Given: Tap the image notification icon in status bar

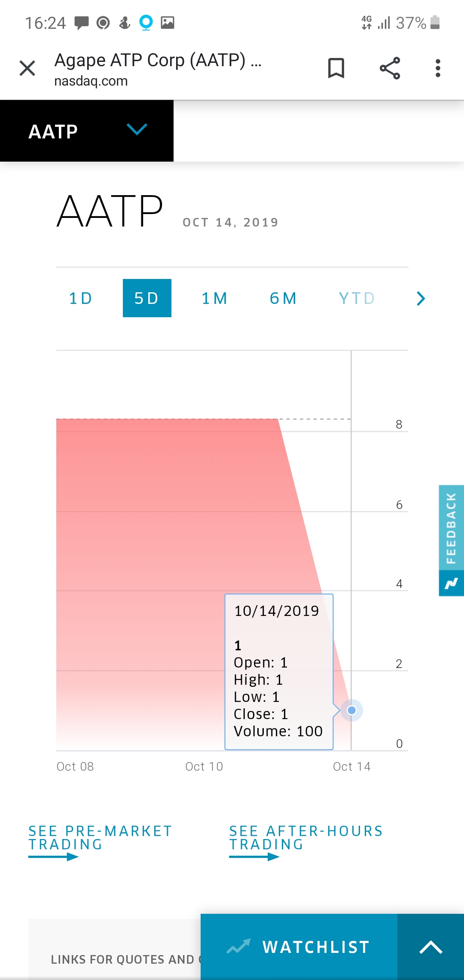Looking at the screenshot, I should point(168,22).
